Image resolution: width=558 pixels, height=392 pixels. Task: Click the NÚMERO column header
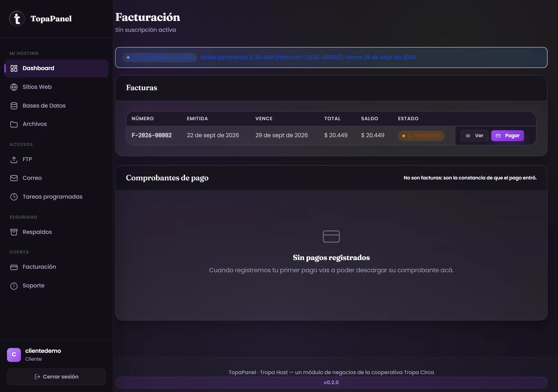142,118
